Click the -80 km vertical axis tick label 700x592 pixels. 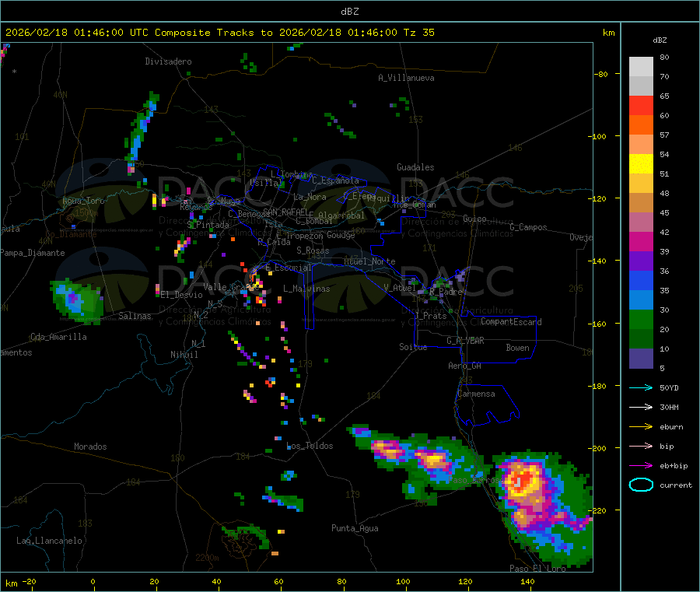601,74
